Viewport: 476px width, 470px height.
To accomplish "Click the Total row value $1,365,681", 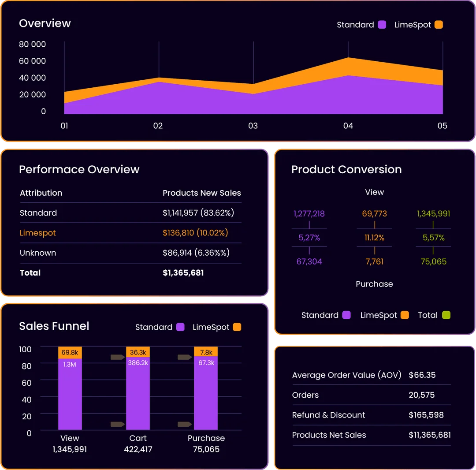I will pos(183,272).
